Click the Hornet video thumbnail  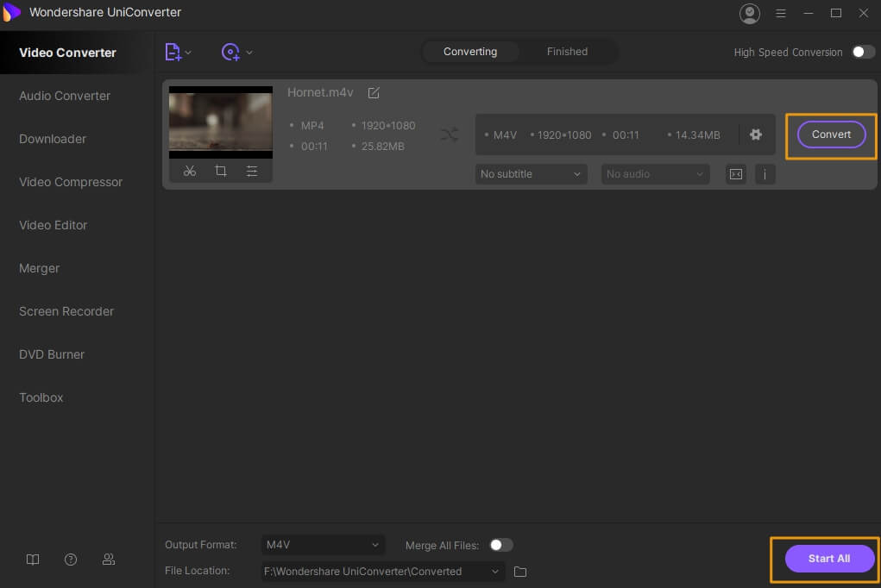click(221, 122)
